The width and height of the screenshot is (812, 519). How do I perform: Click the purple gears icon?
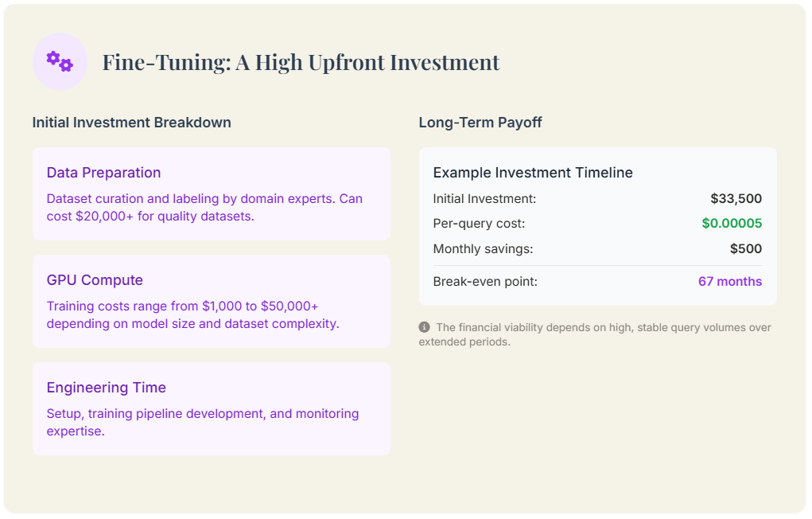pos(60,61)
